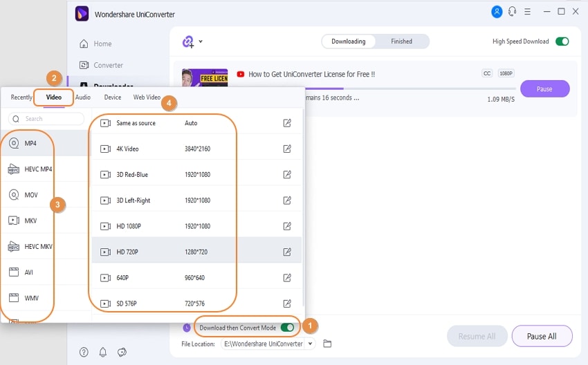
Task: Click the Pause All button
Action: (x=542, y=336)
